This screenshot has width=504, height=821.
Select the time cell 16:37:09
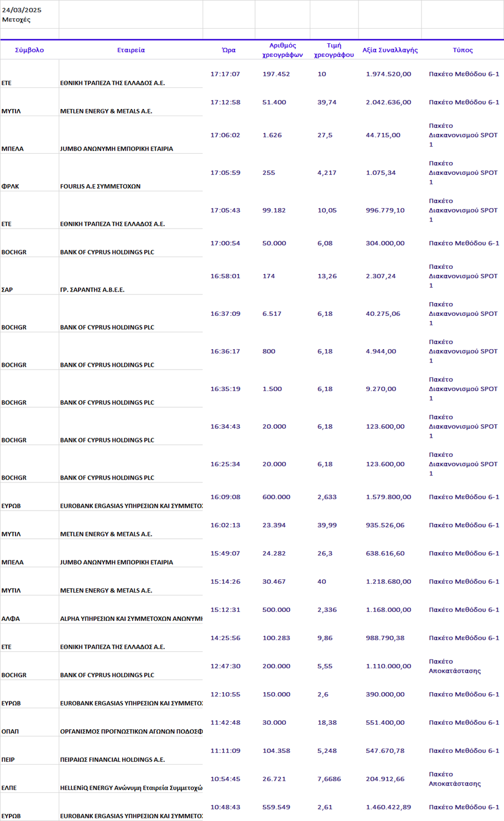pyautogui.click(x=225, y=314)
